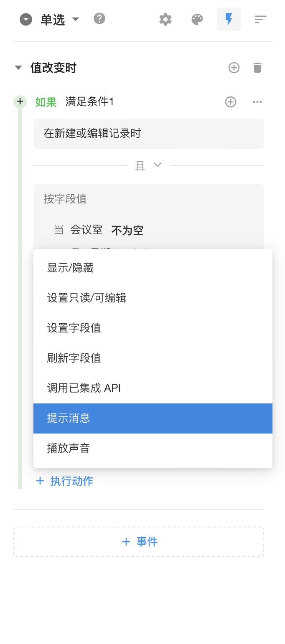
Task: Open the 单选 field type dropdown
Action: coord(76,19)
